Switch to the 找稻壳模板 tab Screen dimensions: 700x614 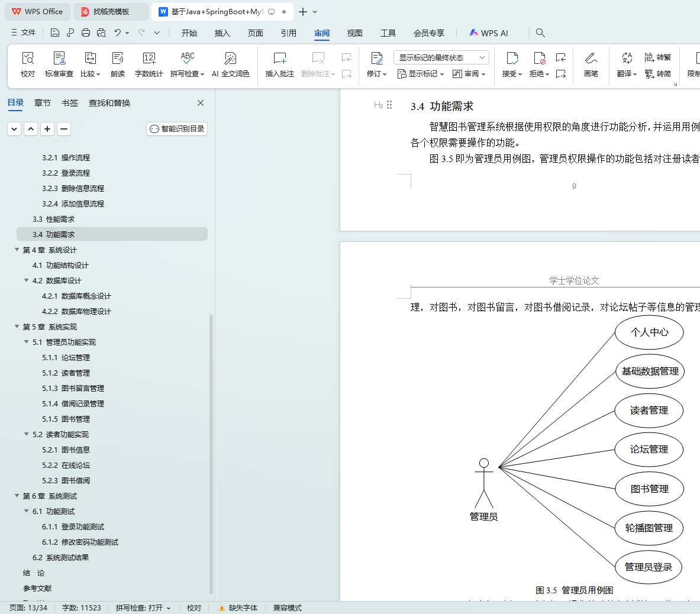(111, 12)
